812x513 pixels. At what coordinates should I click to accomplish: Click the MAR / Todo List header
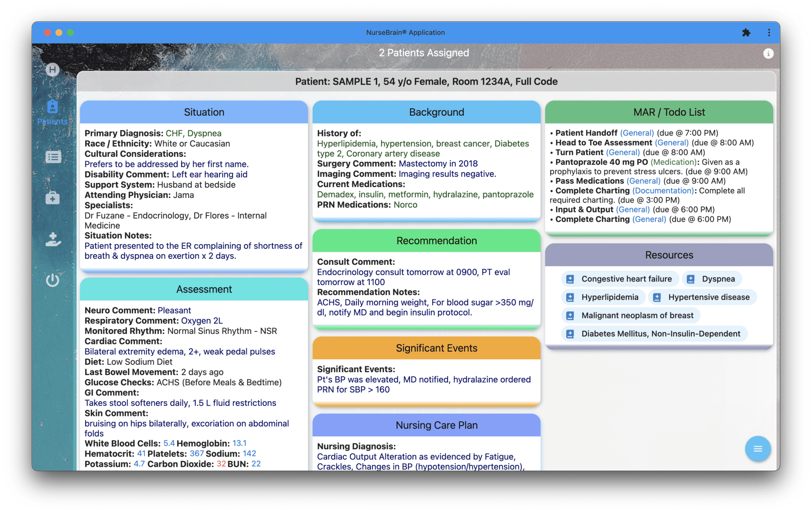click(659, 112)
